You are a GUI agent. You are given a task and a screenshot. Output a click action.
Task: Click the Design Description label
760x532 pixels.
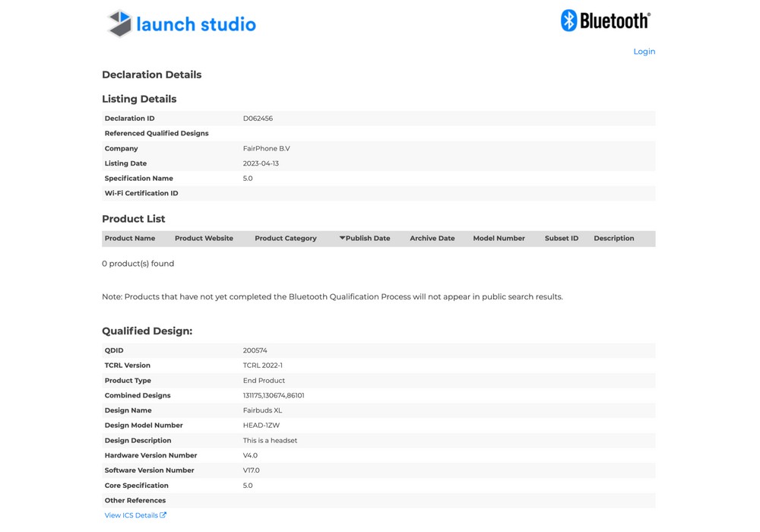(138, 441)
